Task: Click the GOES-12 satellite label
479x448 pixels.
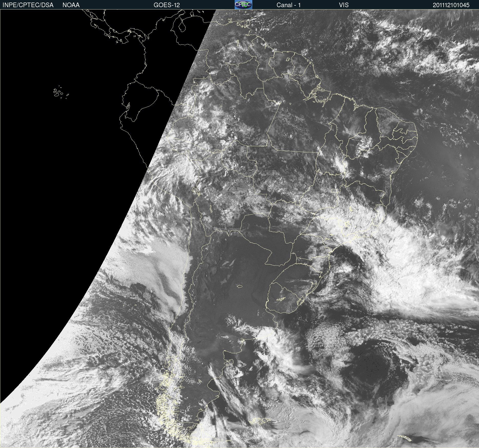Action: click(x=166, y=5)
